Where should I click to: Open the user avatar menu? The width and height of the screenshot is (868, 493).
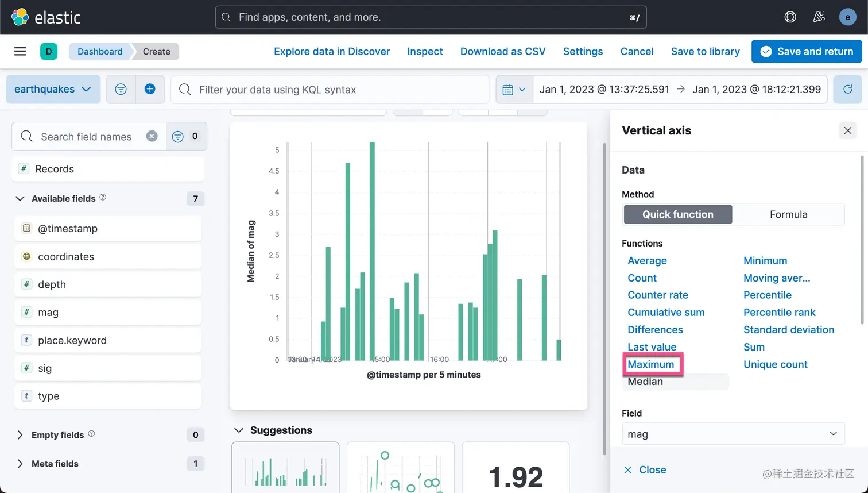847,17
